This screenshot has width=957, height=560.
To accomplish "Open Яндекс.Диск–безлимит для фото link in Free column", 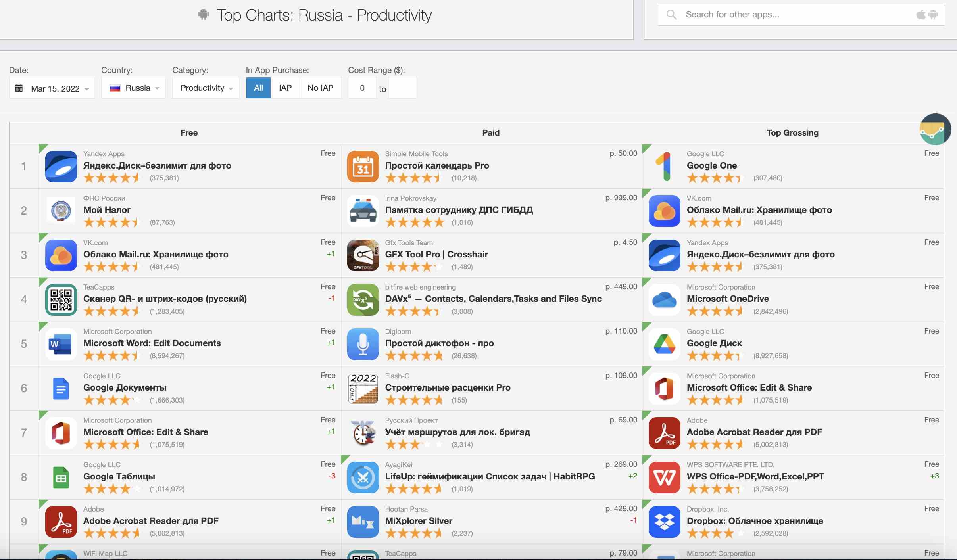I will pyautogui.click(x=157, y=165).
